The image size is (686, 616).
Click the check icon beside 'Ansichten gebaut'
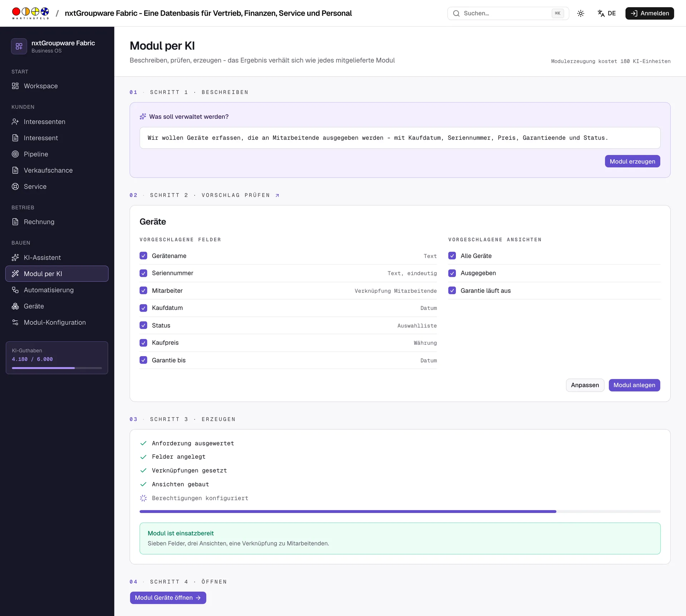click(143, 484)
